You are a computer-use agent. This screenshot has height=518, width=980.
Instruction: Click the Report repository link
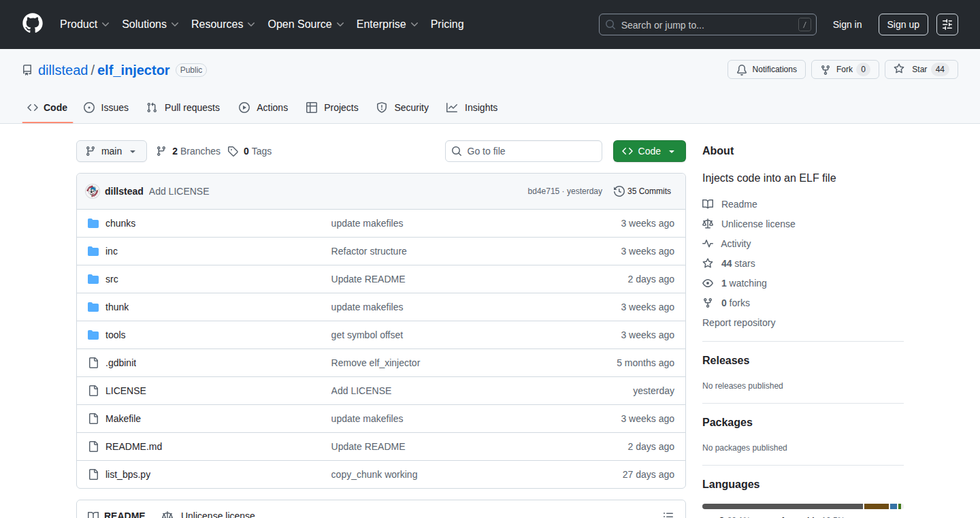pos(739,323)
